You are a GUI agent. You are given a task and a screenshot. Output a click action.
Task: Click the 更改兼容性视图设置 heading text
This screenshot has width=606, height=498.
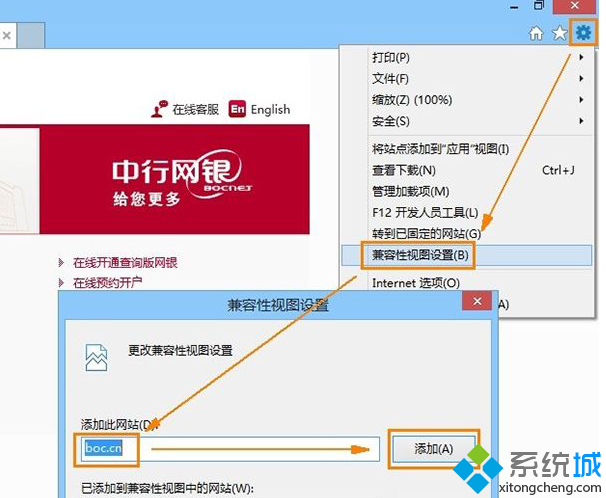[180, 350]
